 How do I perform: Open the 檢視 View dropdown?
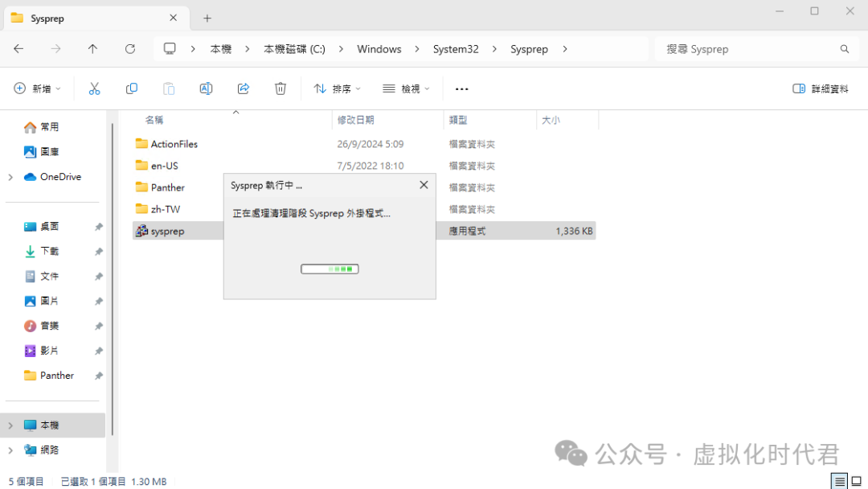click(407, 88)
